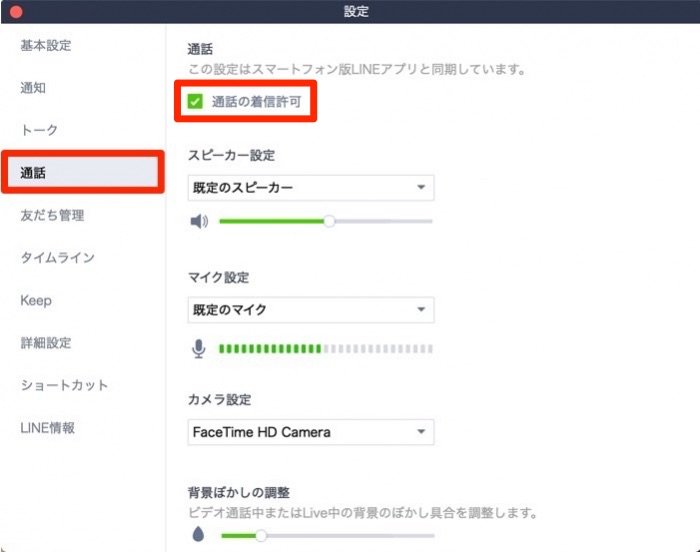700x552 pixels.
Task: Open 友だち管理 settings
Action: click(52, 215)
